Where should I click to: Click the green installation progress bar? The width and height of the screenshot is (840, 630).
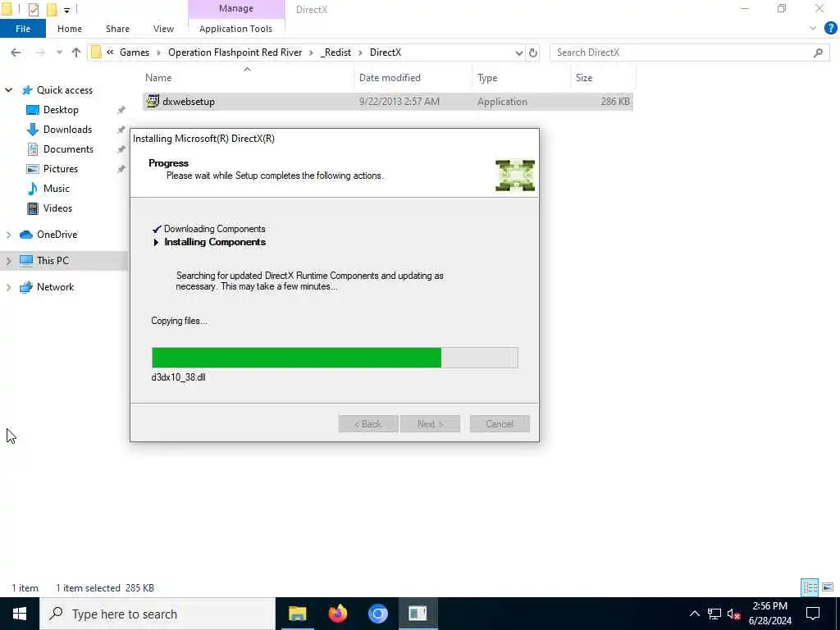tap(335, 358)
